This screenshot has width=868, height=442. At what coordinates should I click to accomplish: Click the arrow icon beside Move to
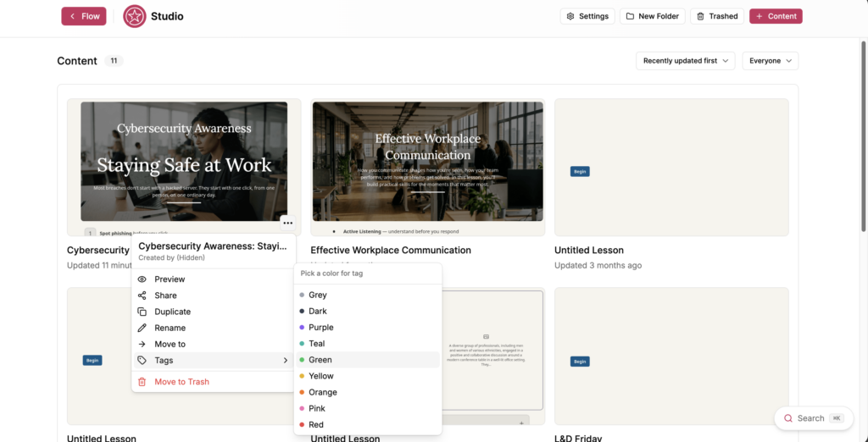(142, 344)
